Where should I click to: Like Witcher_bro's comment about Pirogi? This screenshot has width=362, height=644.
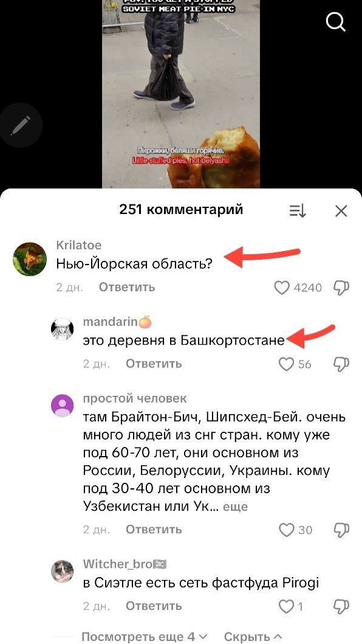click(286, 606)
